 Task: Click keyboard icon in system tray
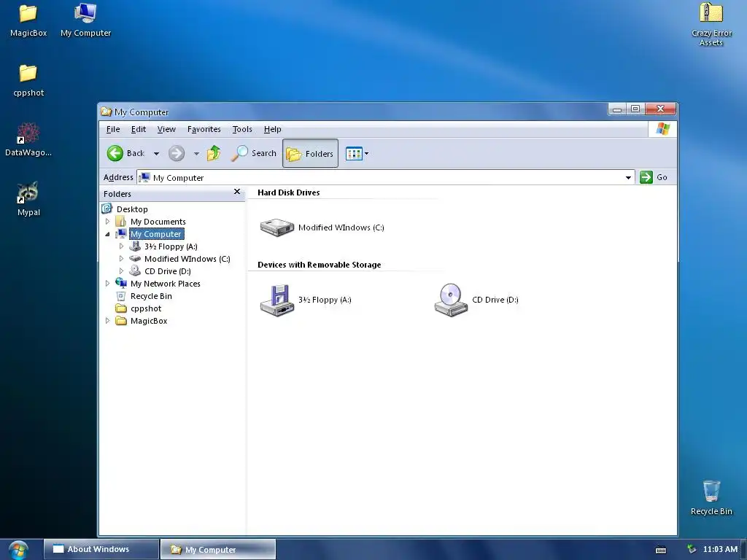(661, 550)
